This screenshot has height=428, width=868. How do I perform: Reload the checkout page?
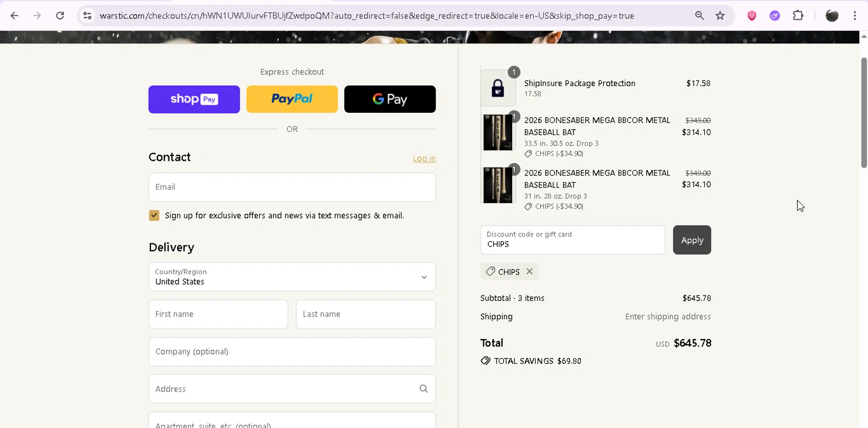[60, 16]
